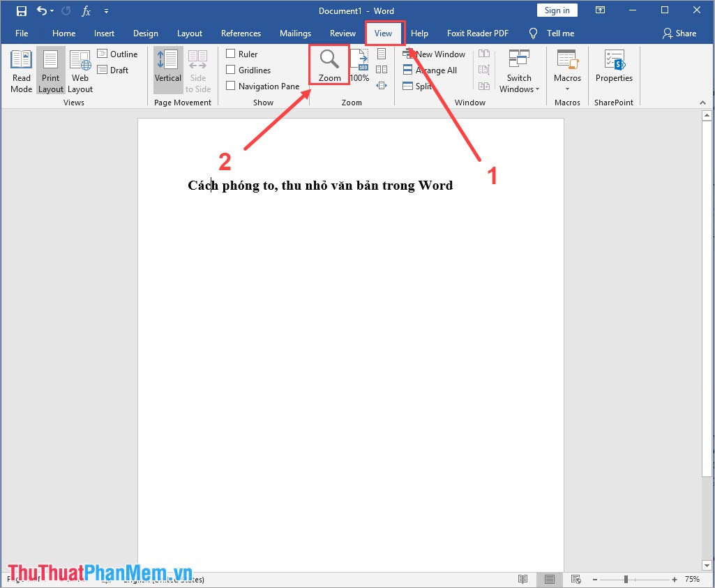This screenshot has width=715, height=588.
Task: Click the One Page zoom icon
Action: (x=382, y=54)
